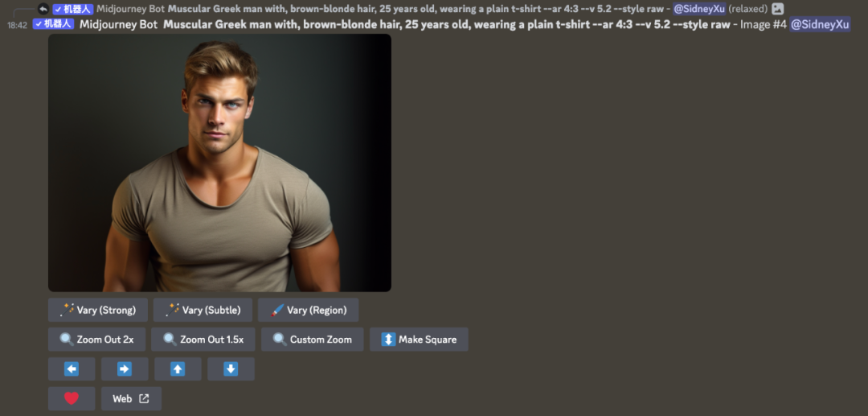Screen dimensions: 868x416
Task: Select Zoom Out 2x
Action: [x=97, y=340]
